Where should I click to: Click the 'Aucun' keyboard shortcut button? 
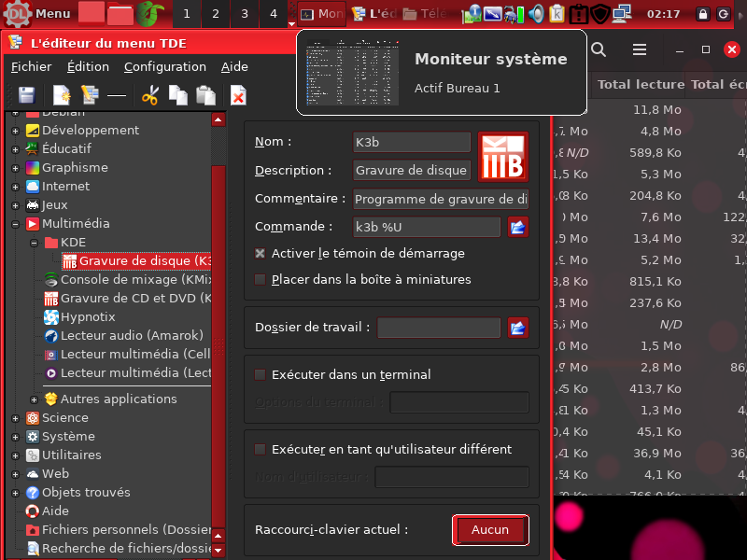[490, 529]
